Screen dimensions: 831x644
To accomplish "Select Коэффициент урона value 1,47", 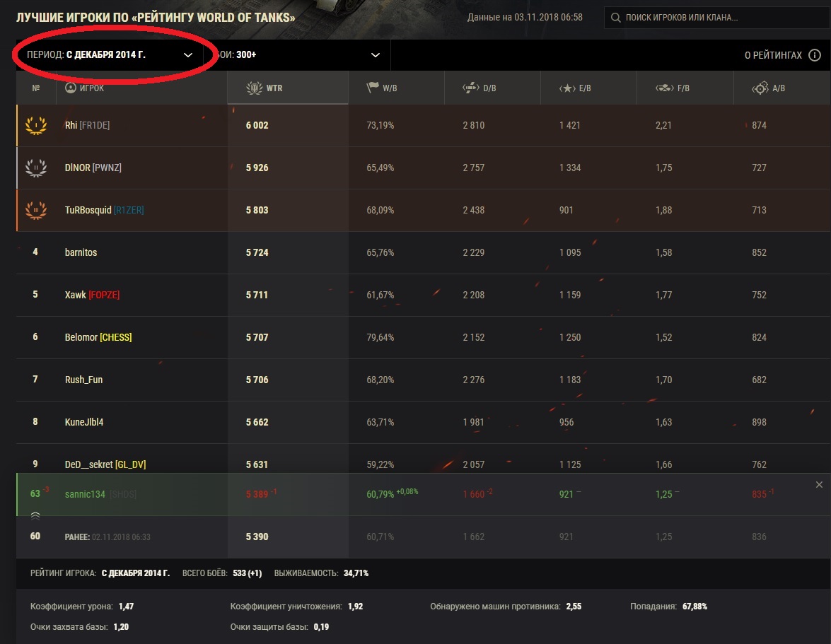I will [x=126, y=607].
